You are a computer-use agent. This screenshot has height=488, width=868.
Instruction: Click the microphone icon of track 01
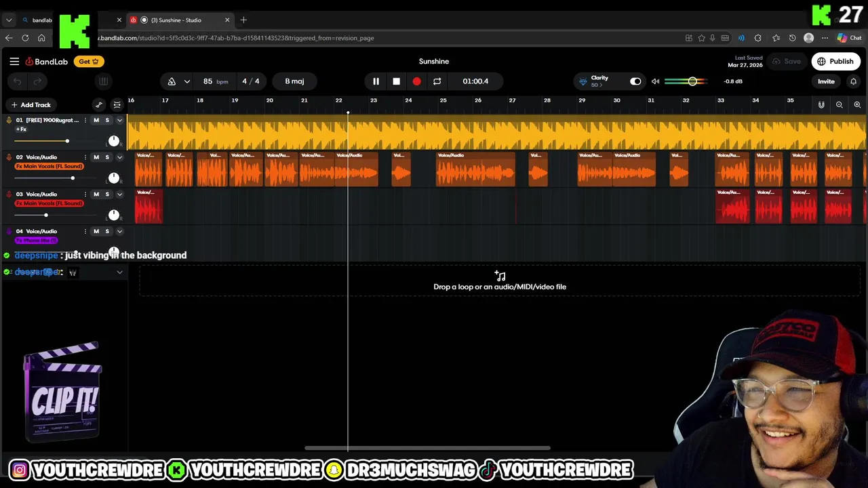9,121
